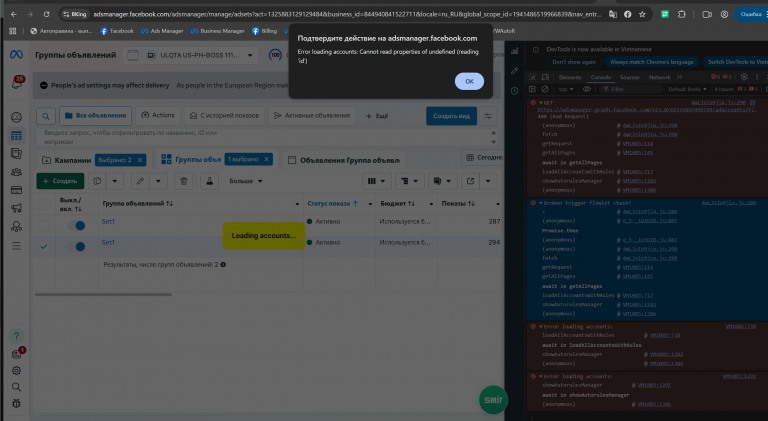Click the DevTools live expression eye icon
This screenshot has width=768, height=421.
tap(587, 89)
